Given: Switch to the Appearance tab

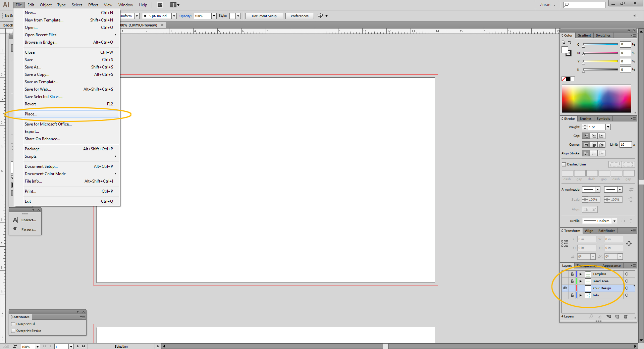Looking at the screenshot, I should 611,265.
